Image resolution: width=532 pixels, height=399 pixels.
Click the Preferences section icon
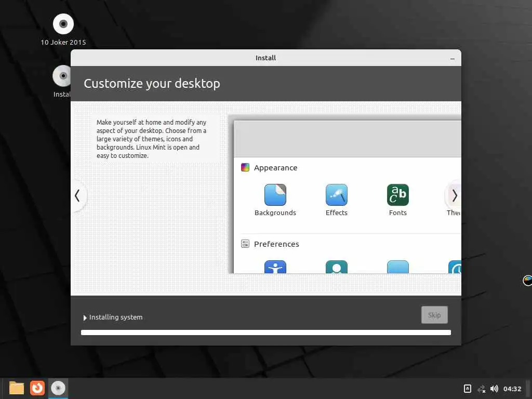(x=245, y=244)
